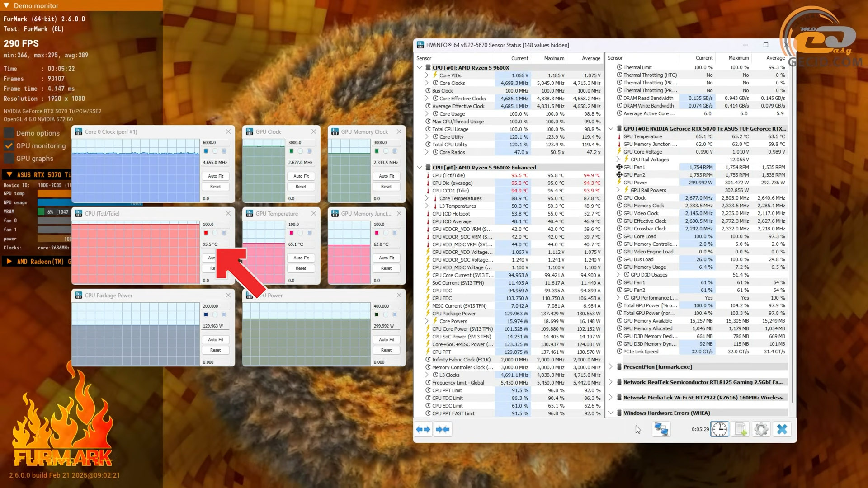Open HWiNFO sensor settings gear icon

[761, 429]
